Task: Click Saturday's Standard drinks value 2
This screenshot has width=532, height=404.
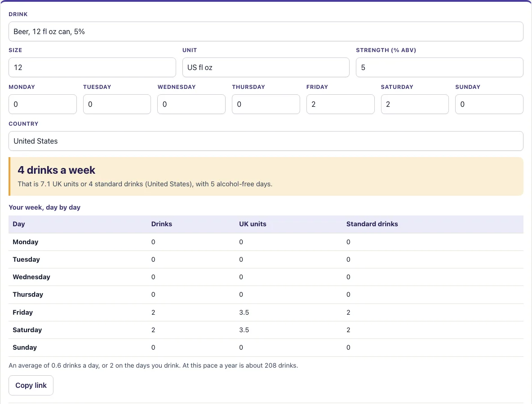Action: 348,330
